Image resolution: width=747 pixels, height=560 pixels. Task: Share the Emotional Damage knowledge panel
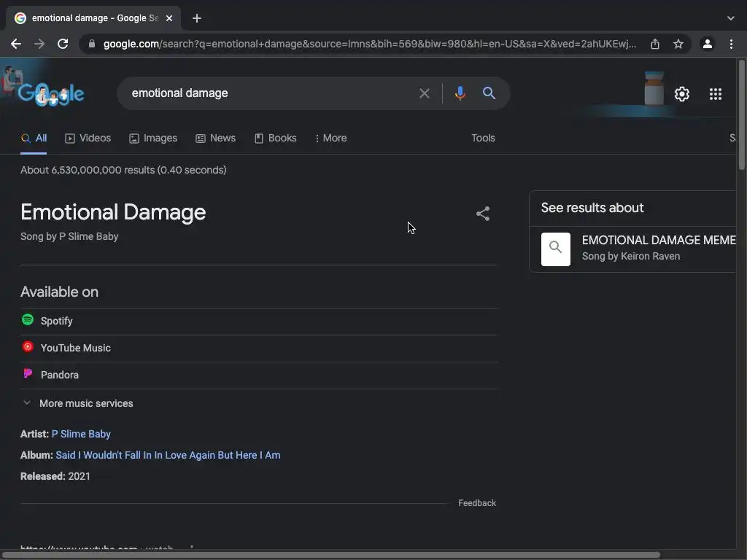pyautogui.click(x=483, y=214)
